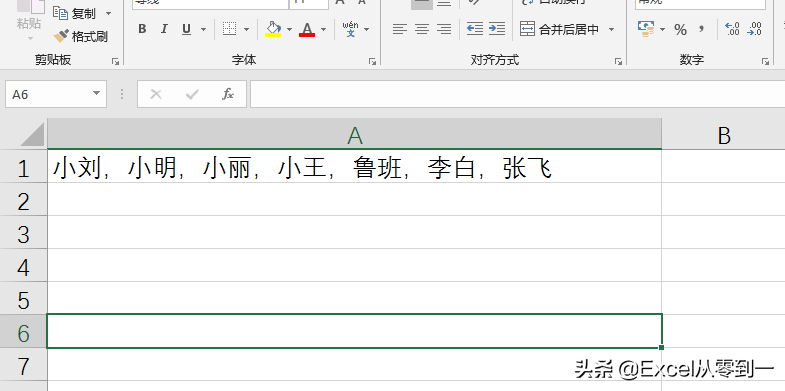Toggle bold formatting
The image size is (785, 391).
tap(142, 29)
